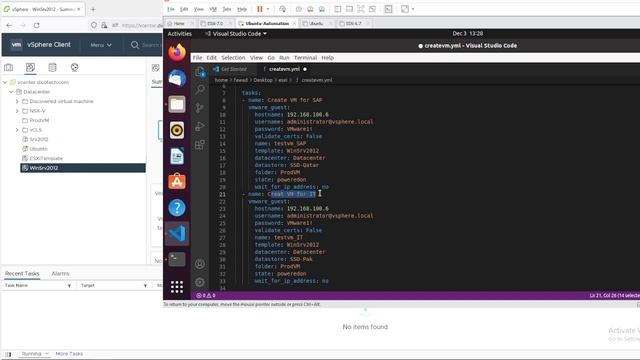Open the Task Name column filter
Screen dimensions: 640x360
pyautogui.click(x=69, y=286)
